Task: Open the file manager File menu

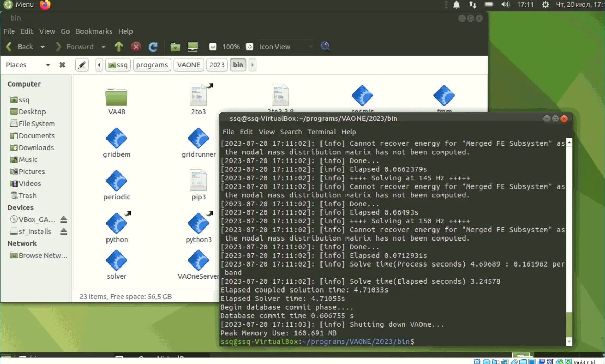Action: (x=9, y=31)
